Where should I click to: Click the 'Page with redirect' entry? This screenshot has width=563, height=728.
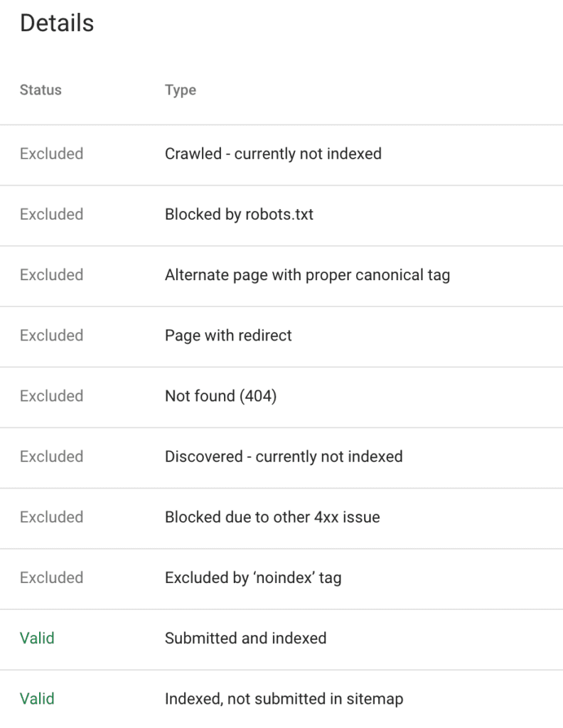[228, 335]
